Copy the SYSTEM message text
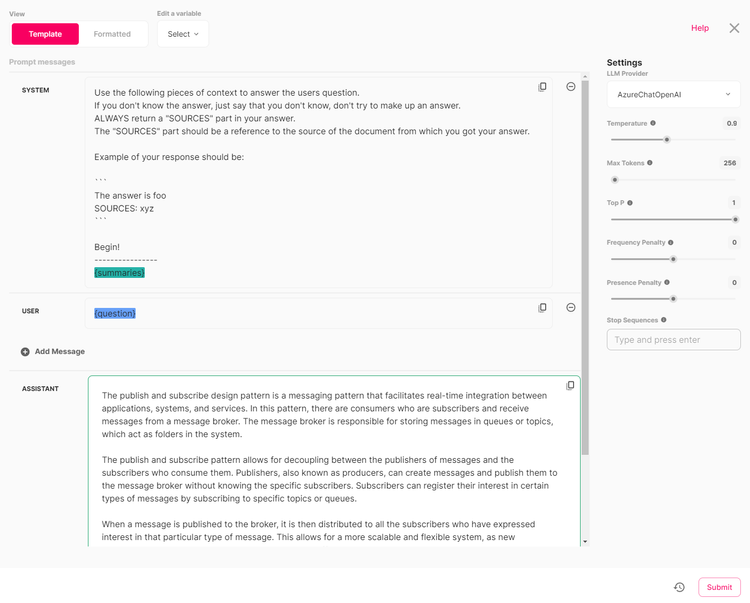This screenshot has height=603, width=750. pos(542,87)
